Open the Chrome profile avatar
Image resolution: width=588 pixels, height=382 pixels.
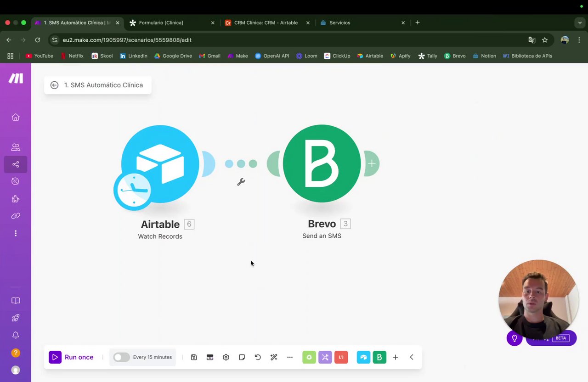[x=565, y=40]
